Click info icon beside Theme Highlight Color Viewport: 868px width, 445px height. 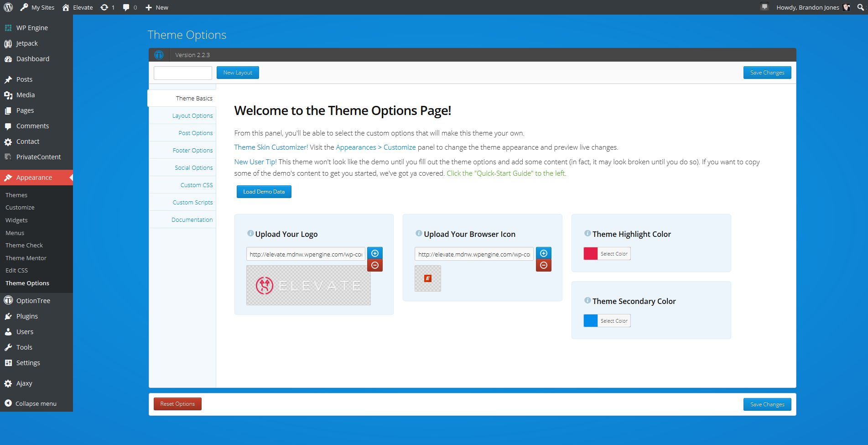[587, 233]
